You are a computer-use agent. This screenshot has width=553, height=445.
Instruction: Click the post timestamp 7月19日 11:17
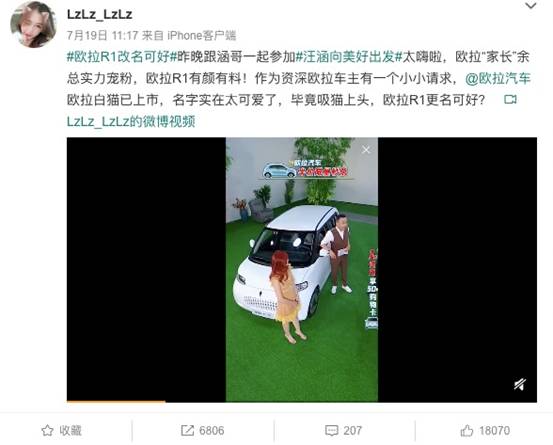click(x=102, y=35)
